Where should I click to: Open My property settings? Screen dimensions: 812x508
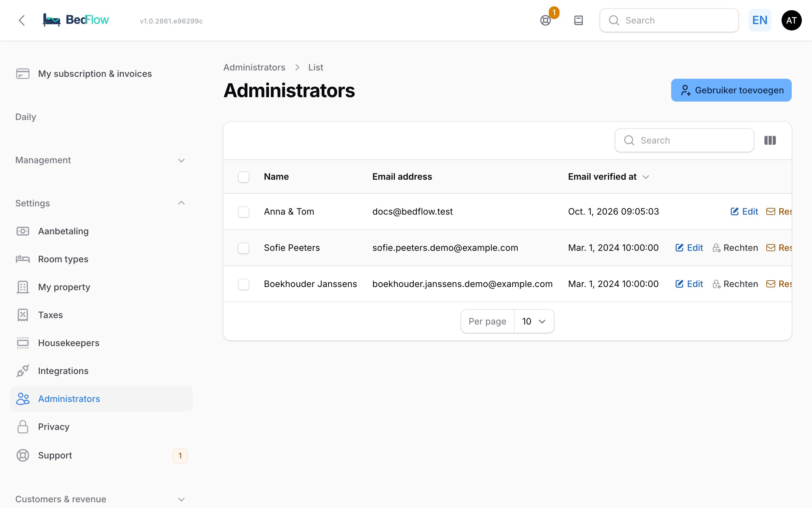(x=101, y=287)
